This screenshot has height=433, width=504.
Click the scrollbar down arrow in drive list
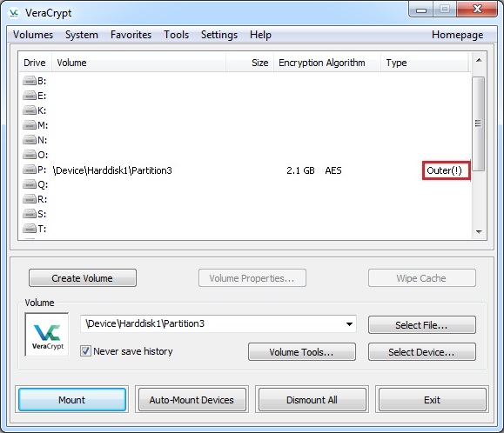coord(479,231)
